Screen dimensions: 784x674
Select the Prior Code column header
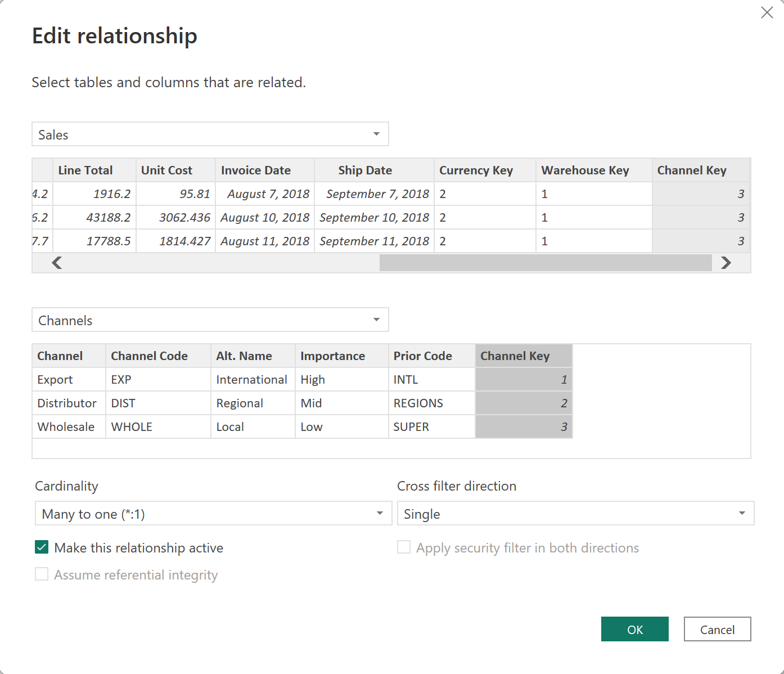tap(431, 356)
